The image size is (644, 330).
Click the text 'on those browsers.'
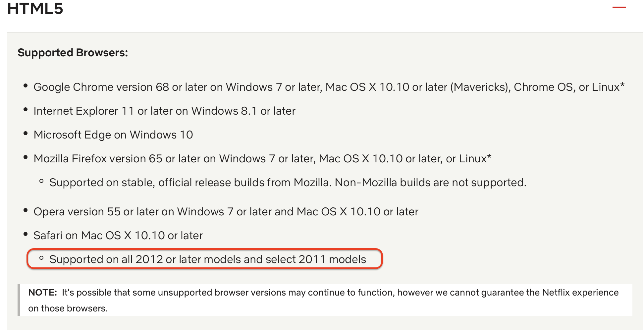coord(68,308)
